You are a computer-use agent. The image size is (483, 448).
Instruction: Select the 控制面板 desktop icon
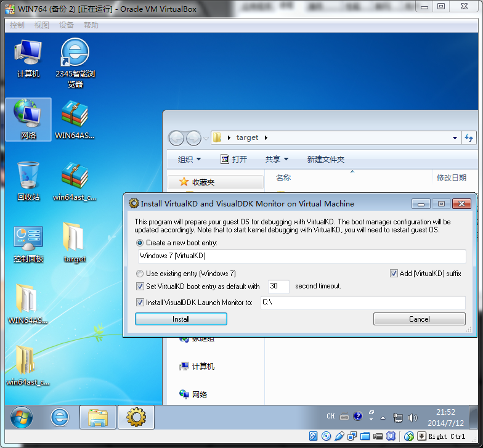(28, 243)
